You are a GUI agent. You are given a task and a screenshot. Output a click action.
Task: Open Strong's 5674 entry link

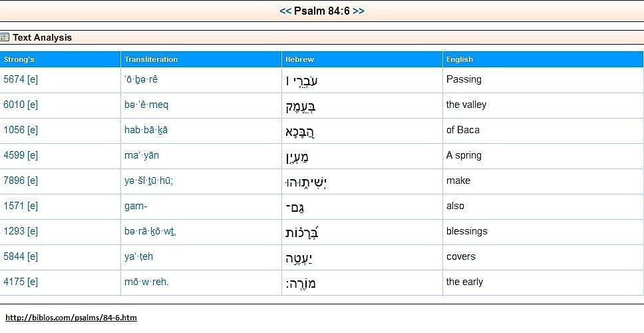(x=14, y=79)
